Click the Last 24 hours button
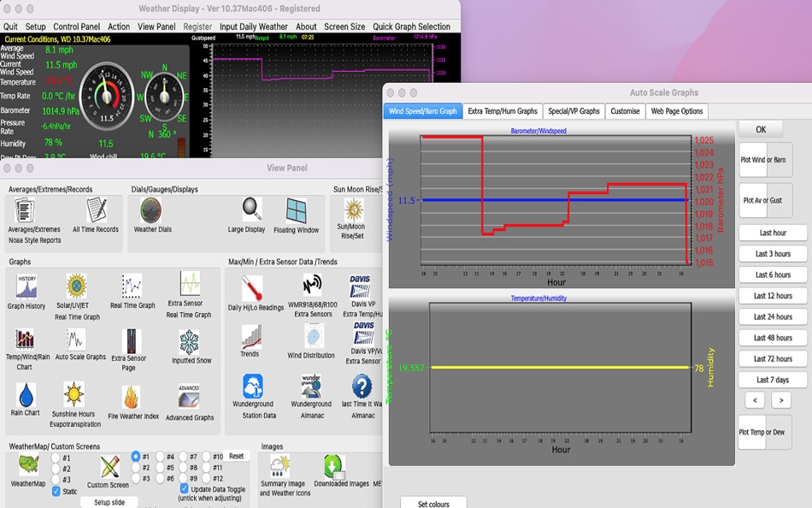The image size is (812, 508). [773, 316]
